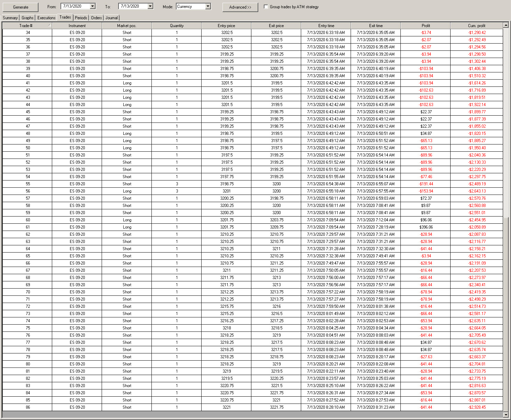The width and height of the screenshot is (511, 420).
Task: Select trade 77 row number
Action: coord(28,342)
